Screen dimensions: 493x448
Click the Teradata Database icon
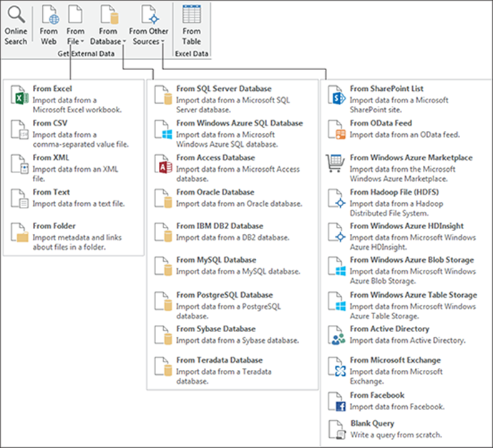click(x=163, y=366)
